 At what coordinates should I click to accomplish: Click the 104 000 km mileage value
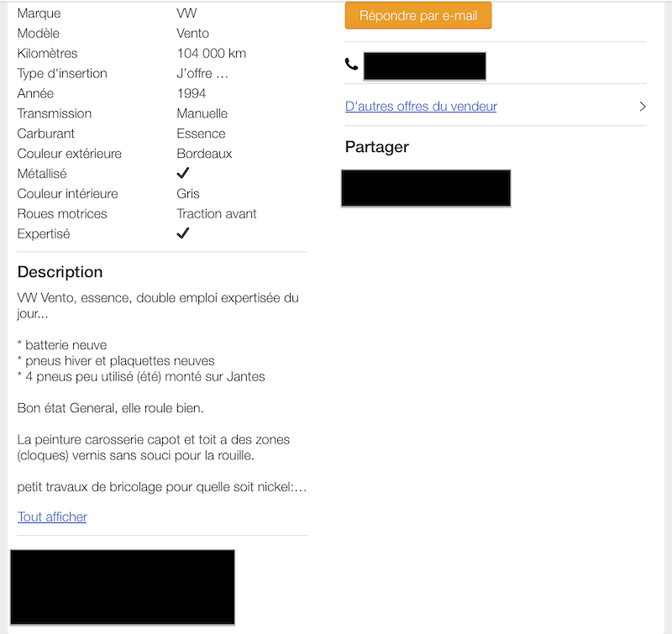pos(212,53)
